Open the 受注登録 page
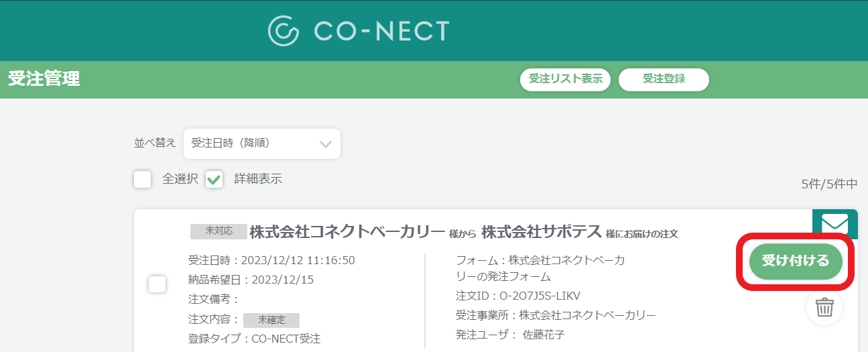 click(x=664, y=79)
